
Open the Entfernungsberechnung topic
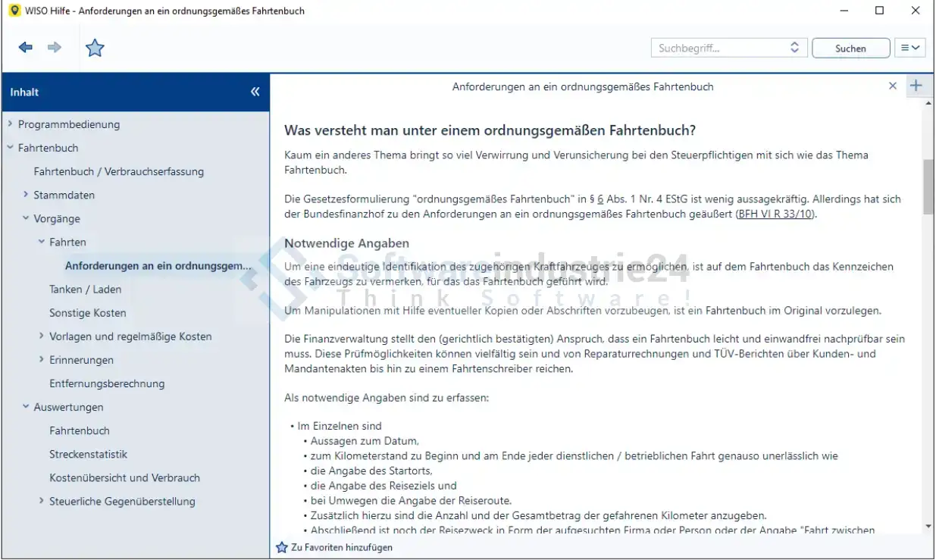107,383
